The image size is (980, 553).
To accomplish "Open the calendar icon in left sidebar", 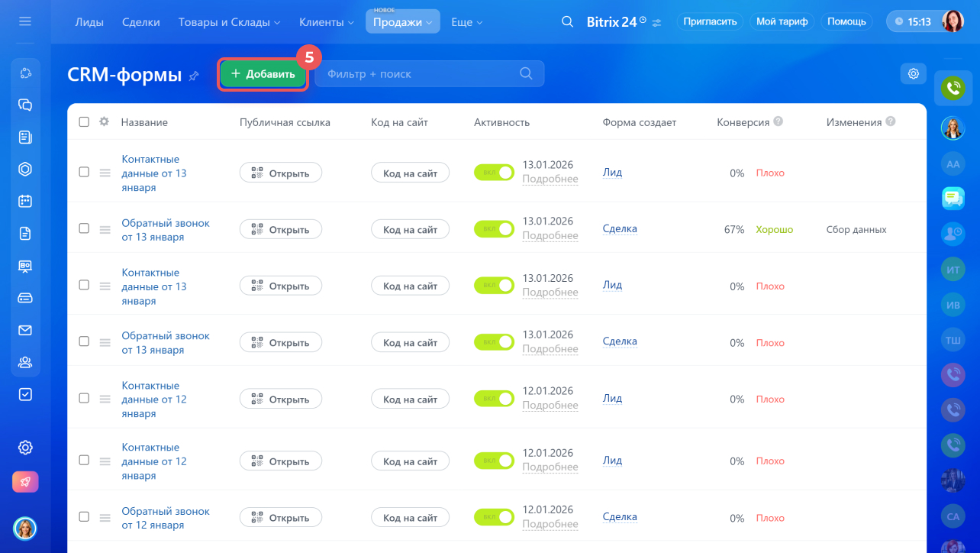I will click(25, 201).
